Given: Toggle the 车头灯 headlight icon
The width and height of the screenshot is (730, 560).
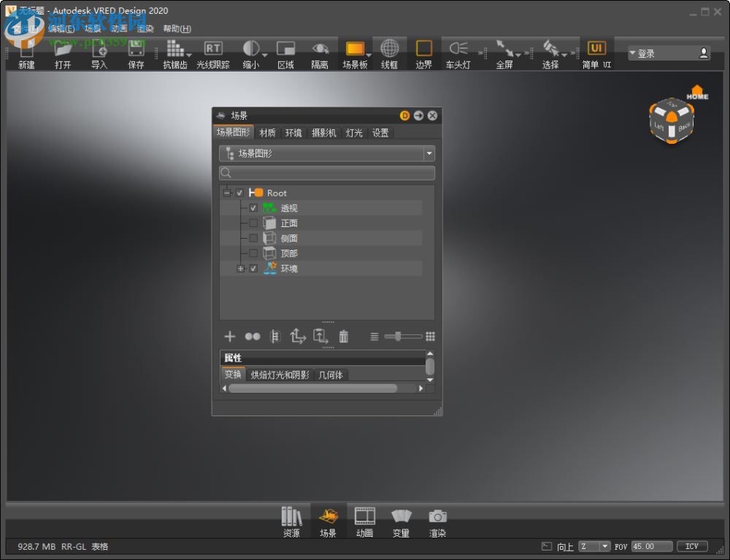Looking at the screenshot, I should (456, 53).
